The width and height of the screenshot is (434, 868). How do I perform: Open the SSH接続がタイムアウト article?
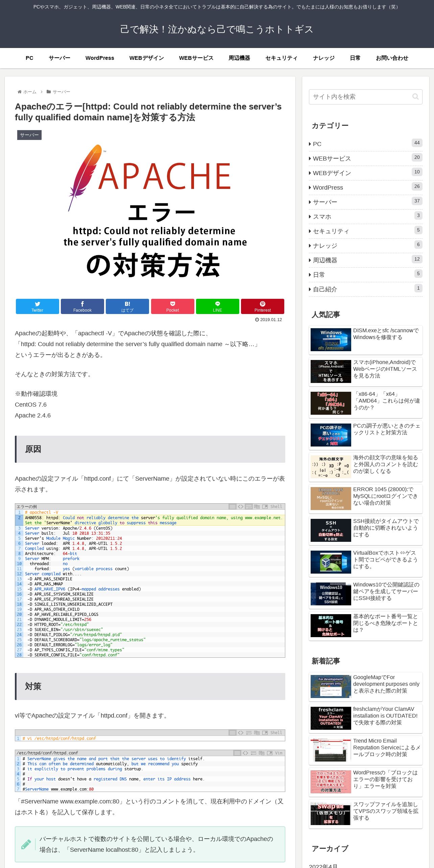point(366,530)
